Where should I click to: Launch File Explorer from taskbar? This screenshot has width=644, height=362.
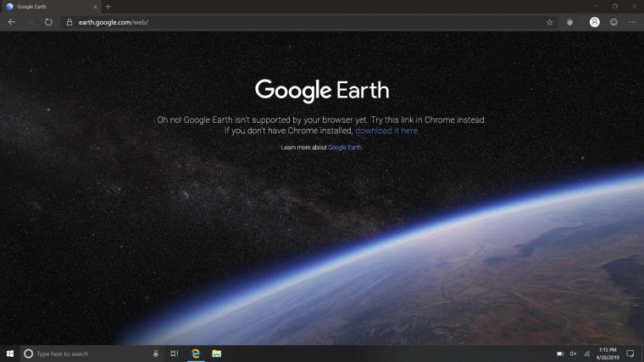click(x=216, y=354)
